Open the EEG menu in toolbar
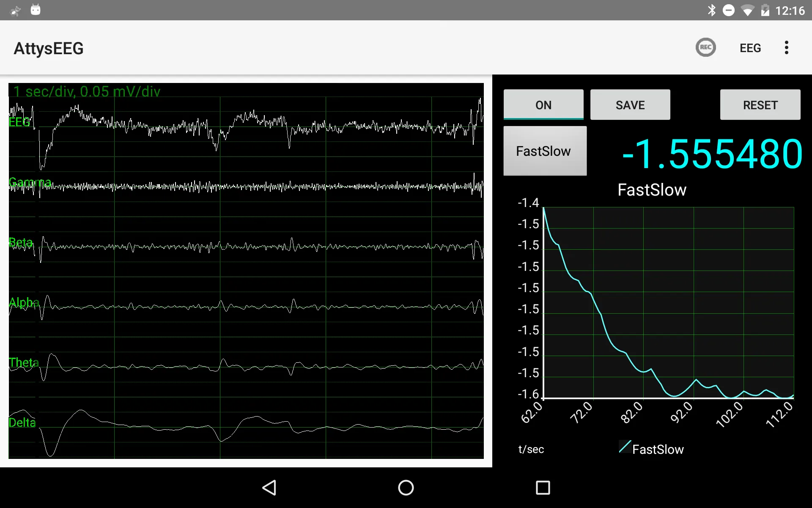This screenshot has height=508, width=812. (x=750, y=48)
